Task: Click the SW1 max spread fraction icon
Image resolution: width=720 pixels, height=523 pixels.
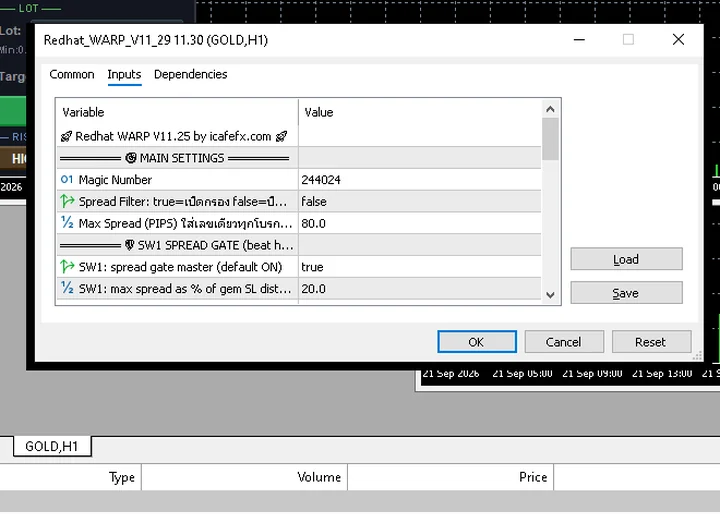Action: click(67, 288)
